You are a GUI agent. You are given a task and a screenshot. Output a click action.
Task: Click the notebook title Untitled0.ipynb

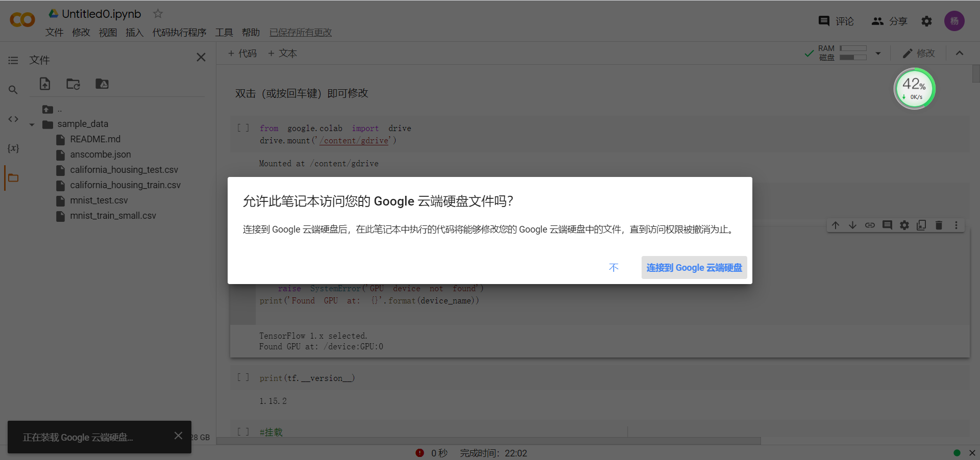[102, 14]
